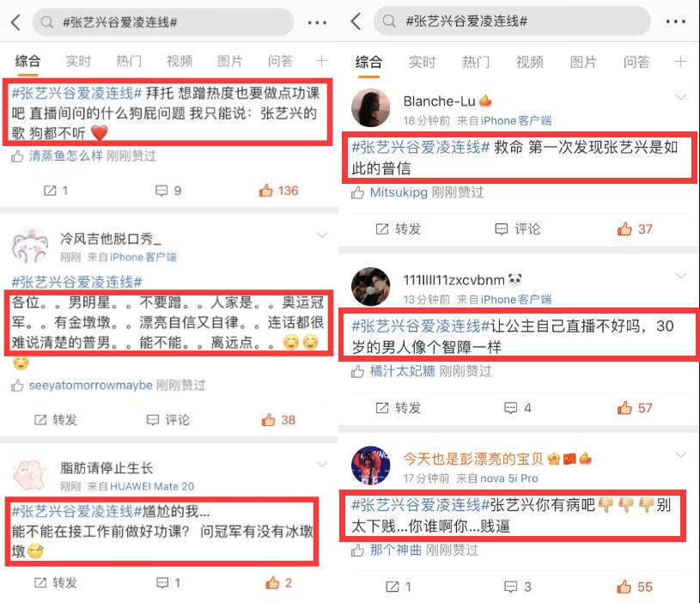Open the #张艺兴谷爱凌连线# hashtag in Blanche-Lu's post

click(x=421, y=147)
